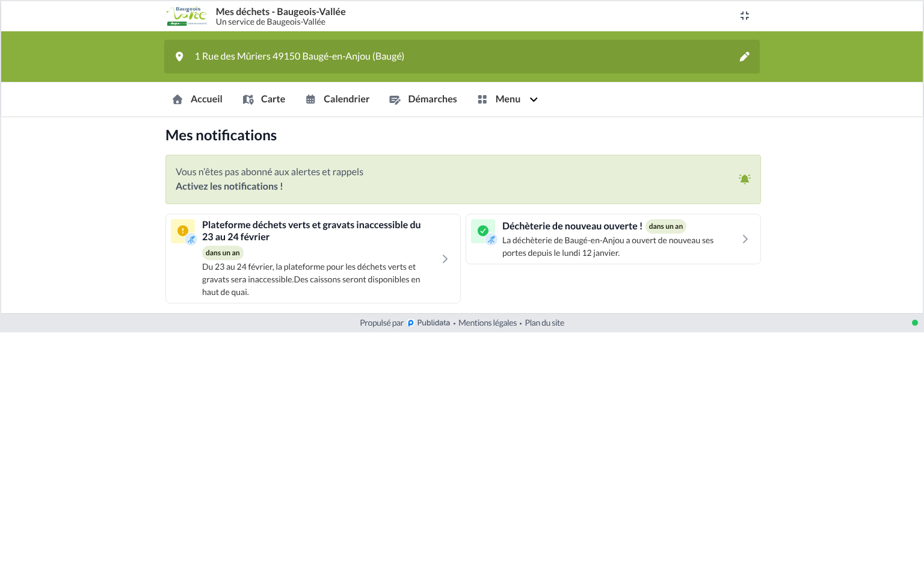
Task: Click the home icon beside Accueil
Action: [177, 99]
